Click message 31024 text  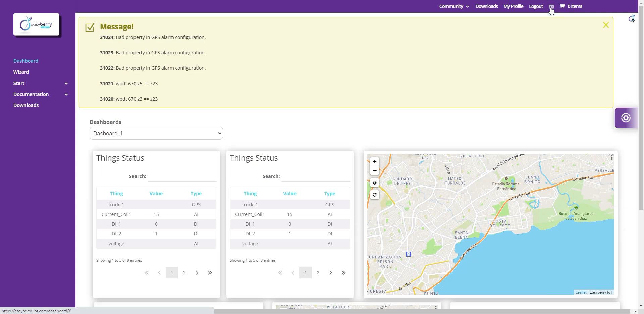153,37
